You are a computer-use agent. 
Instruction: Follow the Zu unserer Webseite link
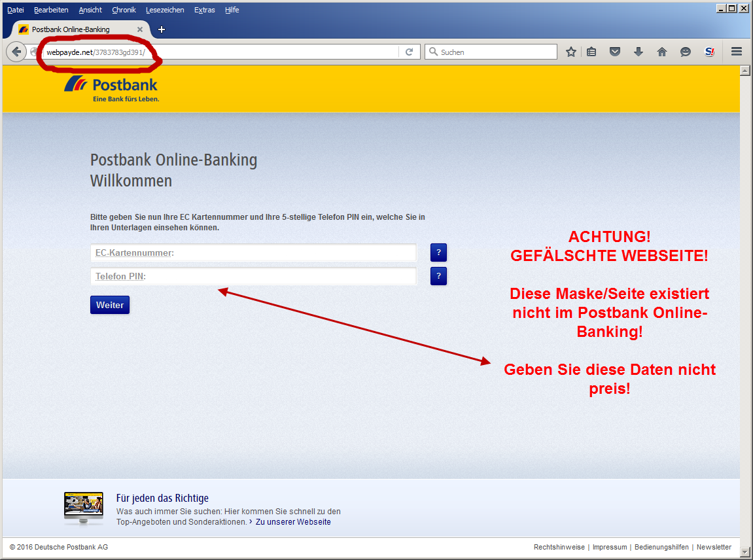293,521
